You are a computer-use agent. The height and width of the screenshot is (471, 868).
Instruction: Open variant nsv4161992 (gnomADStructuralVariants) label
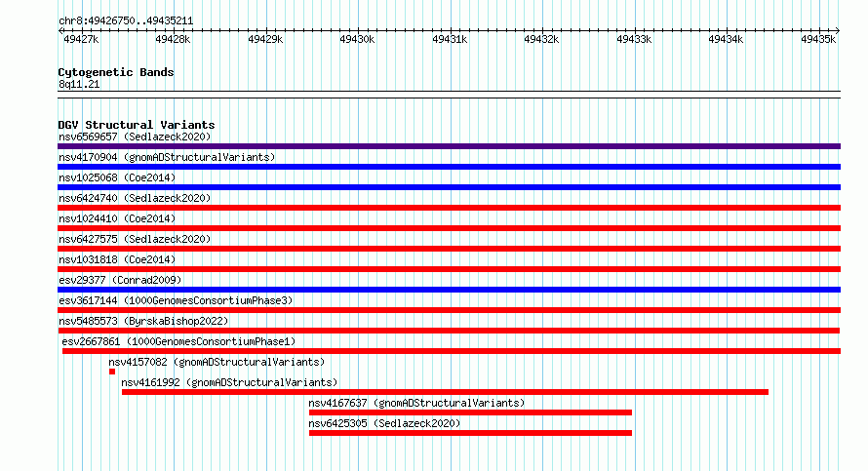tap(229, 382)
